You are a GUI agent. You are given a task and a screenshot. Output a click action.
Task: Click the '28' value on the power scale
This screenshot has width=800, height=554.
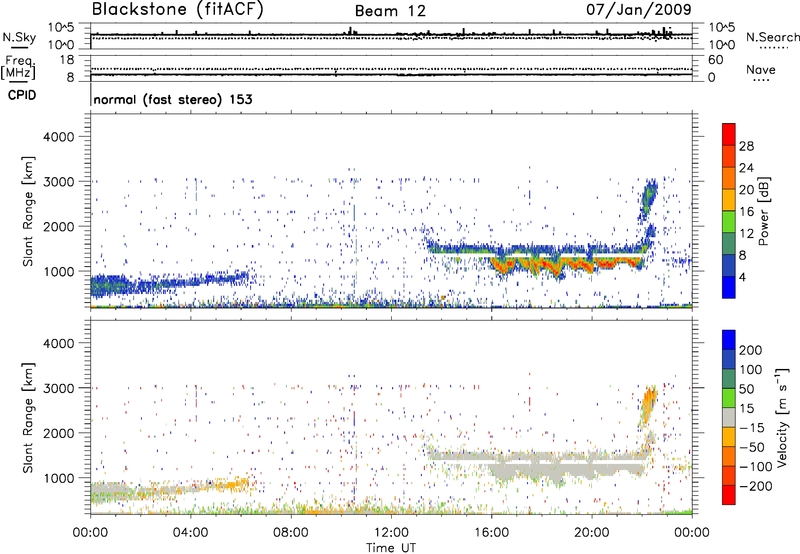pyautogui.click(x=746, y=146)
